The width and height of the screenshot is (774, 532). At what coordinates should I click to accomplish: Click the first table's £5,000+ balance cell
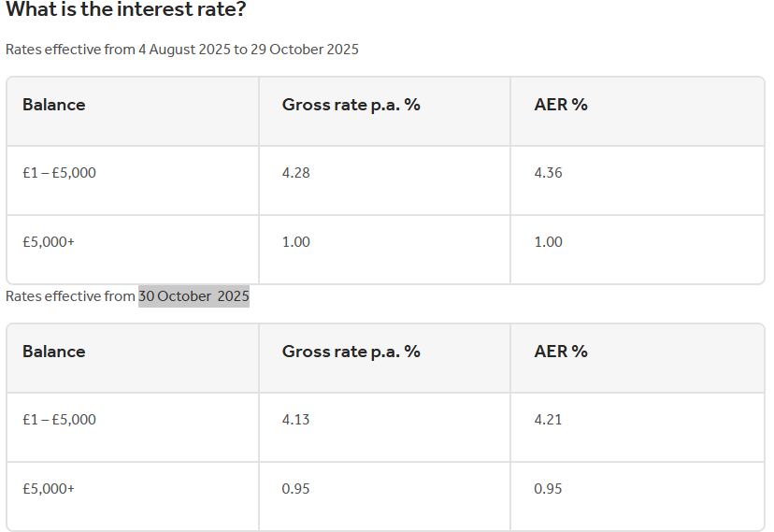coord(133,250)
